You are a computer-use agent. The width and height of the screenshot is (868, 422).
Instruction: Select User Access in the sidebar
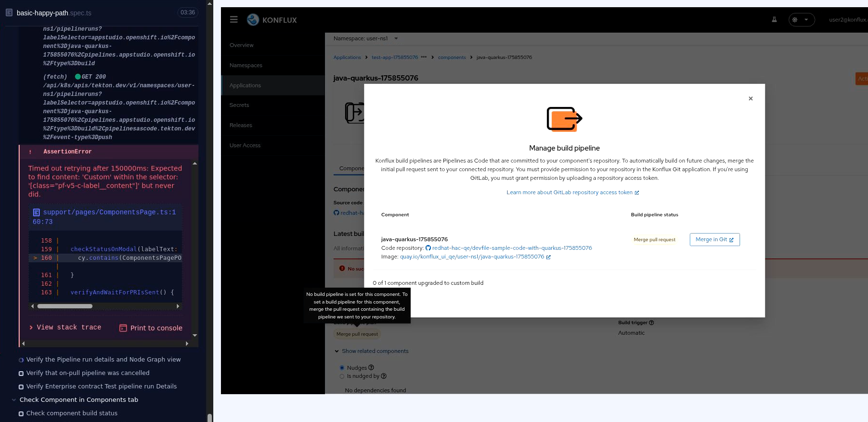coord(273,145)
